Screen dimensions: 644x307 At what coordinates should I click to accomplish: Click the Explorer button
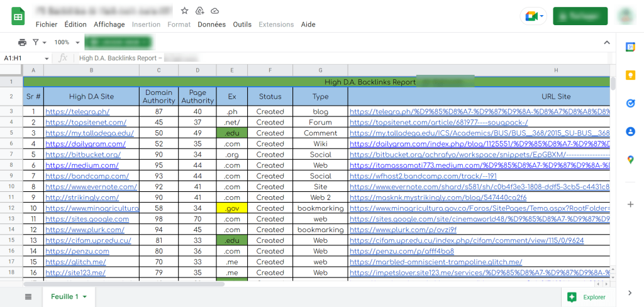click(586, 297)
